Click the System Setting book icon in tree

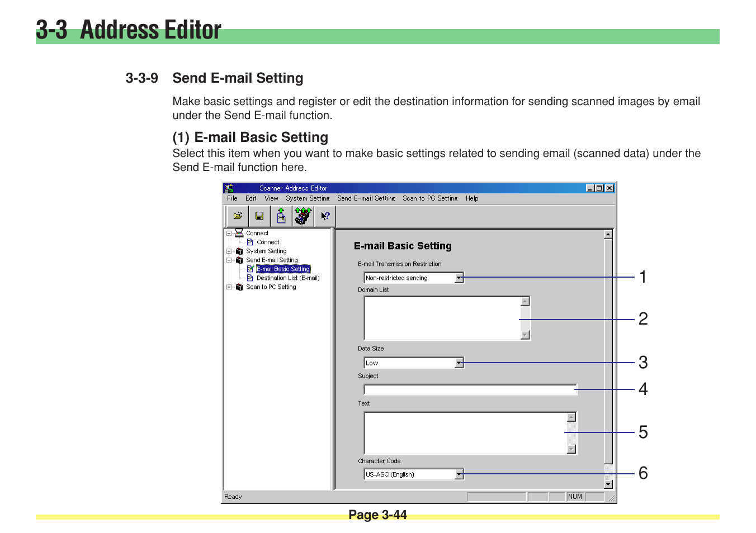(239, 251)
